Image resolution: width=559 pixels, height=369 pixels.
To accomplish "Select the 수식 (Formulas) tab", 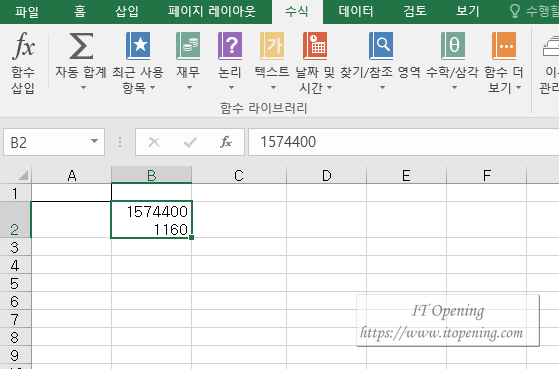I will [297, 12].
